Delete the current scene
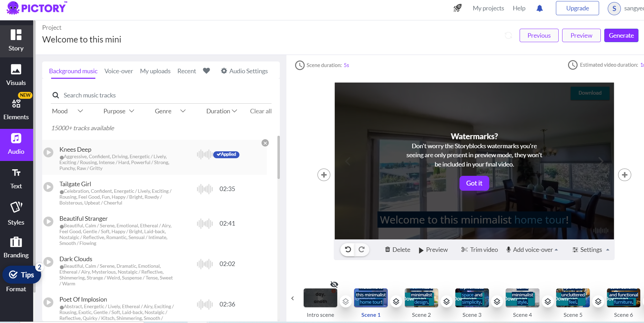The height and width of the screenshot is (323, 644). (x=398, y=249)
